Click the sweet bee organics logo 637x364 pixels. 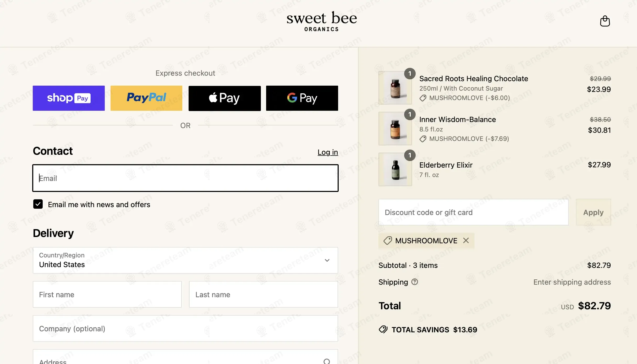point(322,21)
